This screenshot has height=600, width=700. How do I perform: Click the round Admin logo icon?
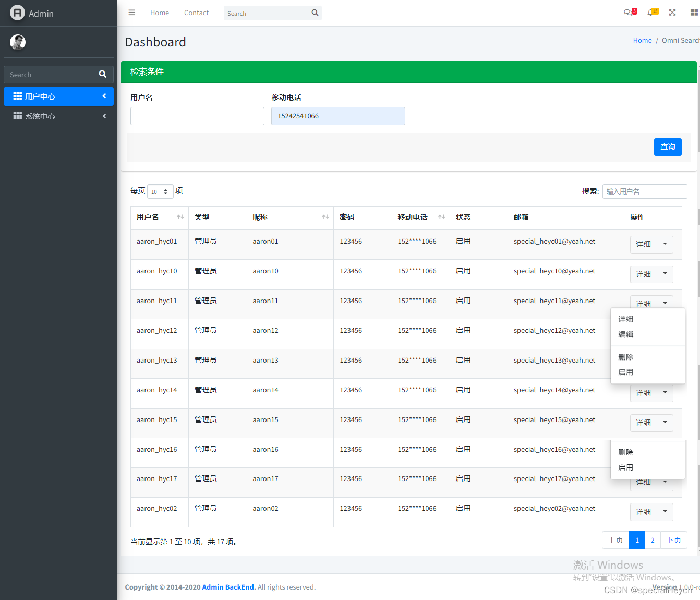[17, 13]
